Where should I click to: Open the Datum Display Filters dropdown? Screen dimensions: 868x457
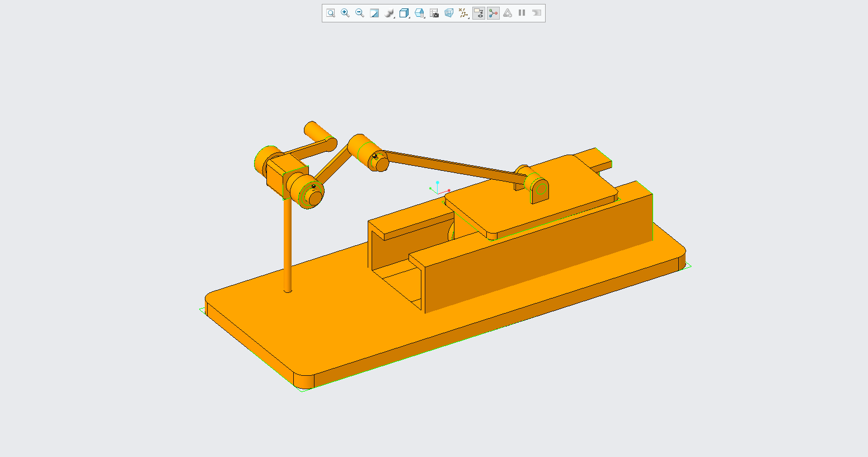point(463,13)
